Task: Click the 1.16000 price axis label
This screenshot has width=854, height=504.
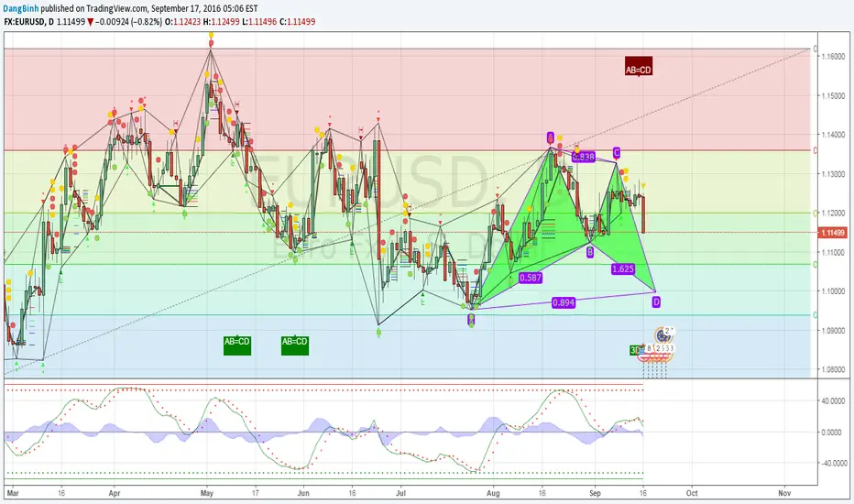Action: pyautogui.click(x=834, y=56)
